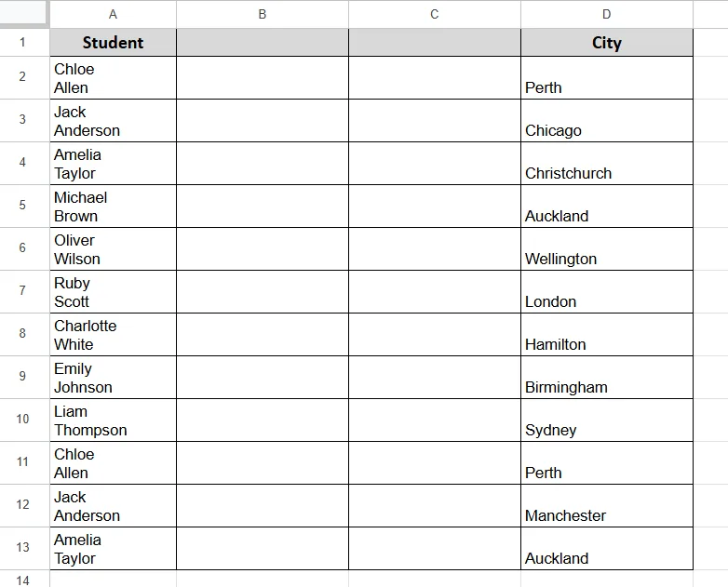The width and height of the screenshot is (728, 587).
Task: Select the Ruby Scott cell
Action: point(113,292)
